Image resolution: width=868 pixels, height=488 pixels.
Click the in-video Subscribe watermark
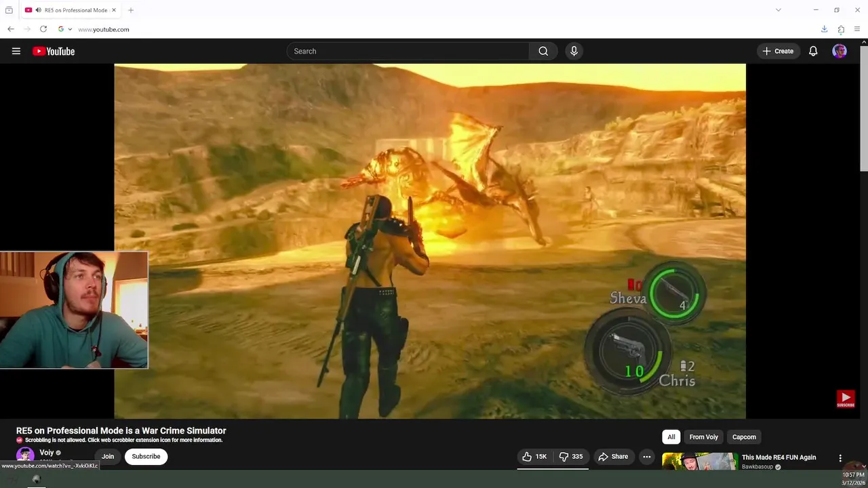coord(846,399)
